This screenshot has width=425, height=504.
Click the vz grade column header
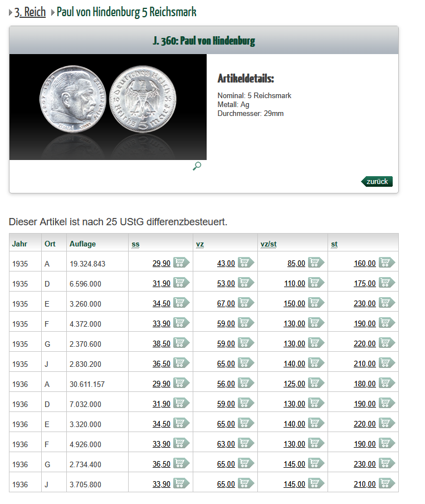tap(200, 244)
